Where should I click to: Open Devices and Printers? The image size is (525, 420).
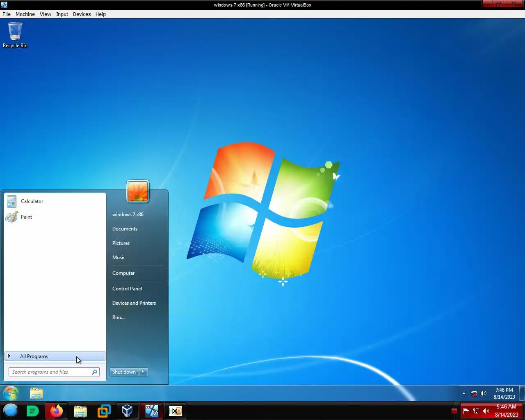[134, 303]
